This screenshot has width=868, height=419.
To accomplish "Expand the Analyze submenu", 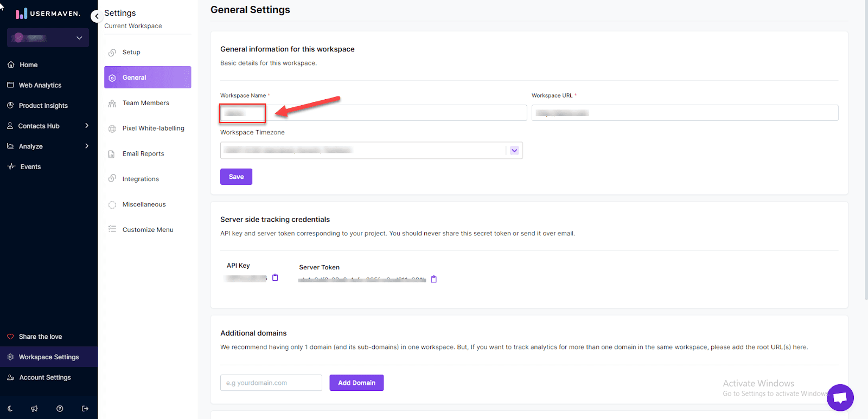I will 87,146.
